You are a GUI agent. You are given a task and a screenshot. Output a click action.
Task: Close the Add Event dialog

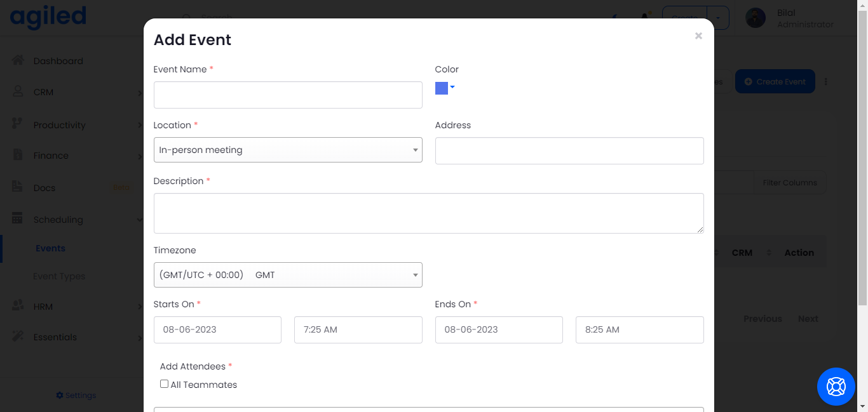pyautogui.click(x=698, y=36)
